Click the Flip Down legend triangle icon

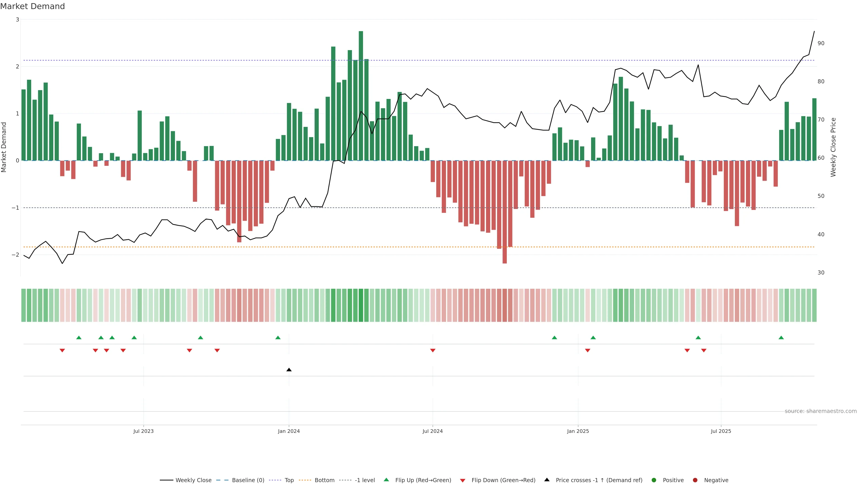[463, 480]
